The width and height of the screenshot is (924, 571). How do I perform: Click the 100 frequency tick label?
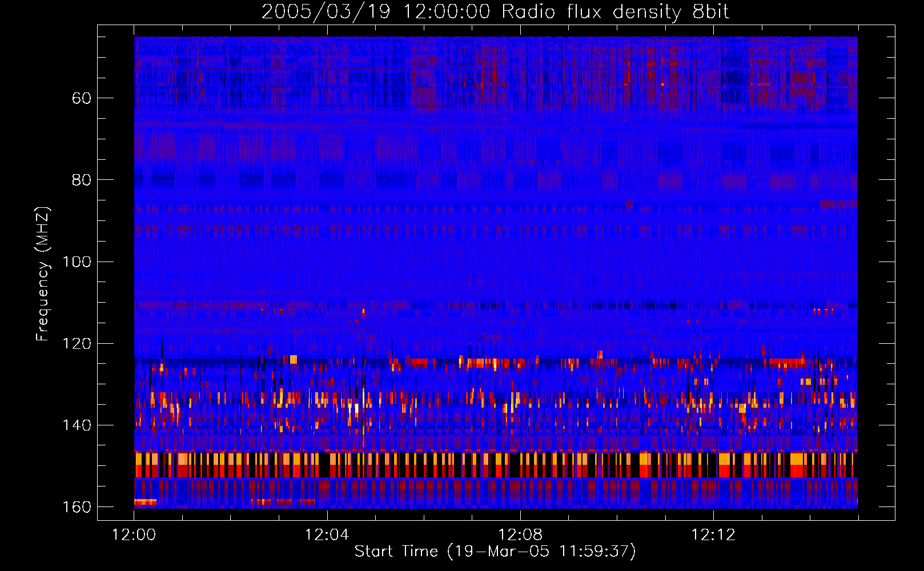pyautogui.click(x=77, y=262)
